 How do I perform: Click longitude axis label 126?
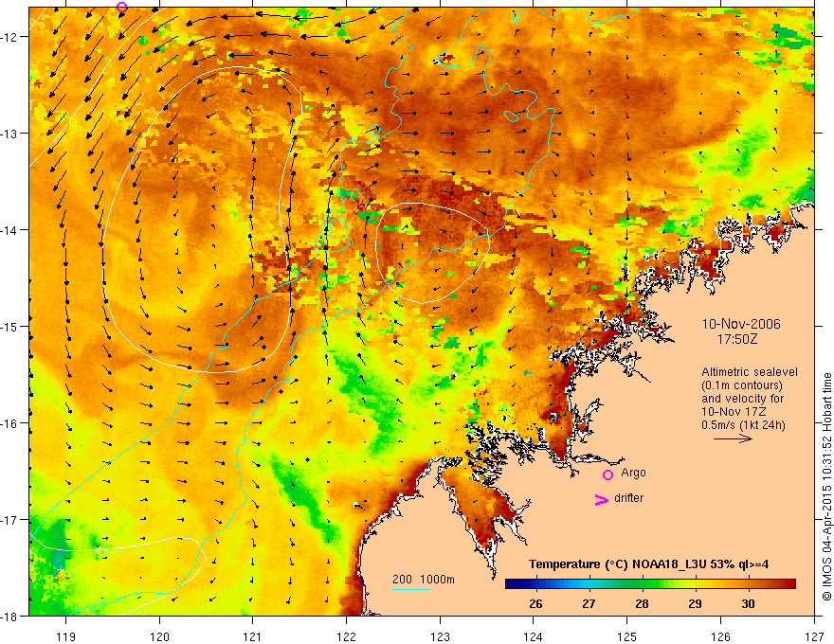pos(720,636)
